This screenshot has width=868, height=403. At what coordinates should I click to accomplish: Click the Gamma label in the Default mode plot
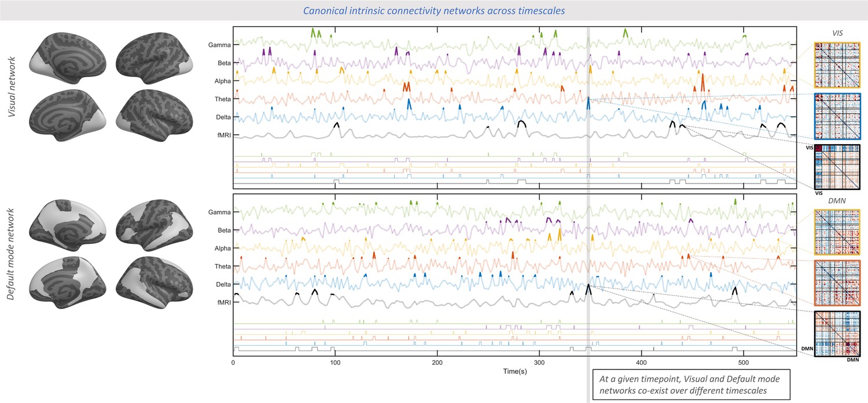[220, 212]
